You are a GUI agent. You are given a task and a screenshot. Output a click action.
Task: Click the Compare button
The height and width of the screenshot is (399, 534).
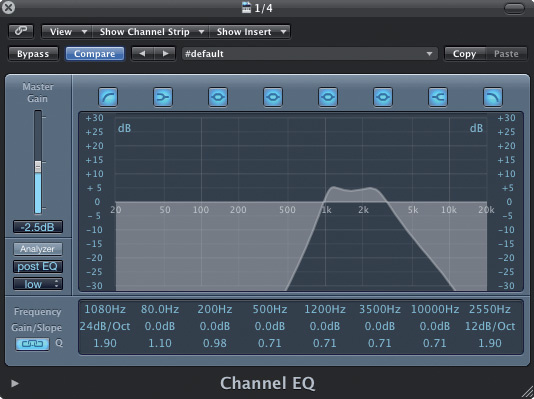tap(95, 54)
